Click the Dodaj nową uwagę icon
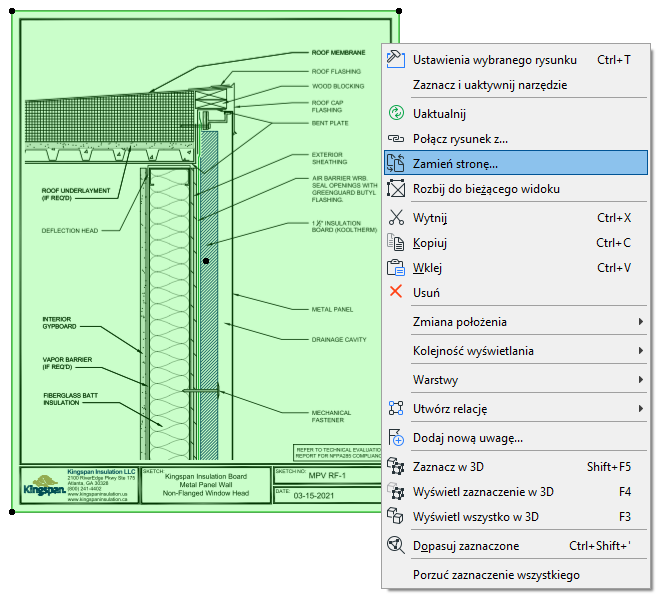This screenshot has width=658, height=598. [395, 438]
